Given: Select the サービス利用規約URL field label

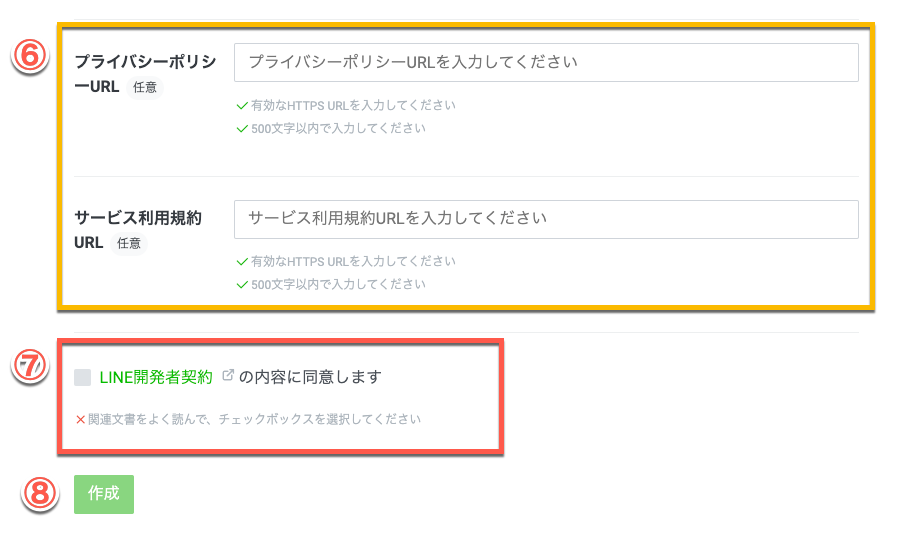Looking at the screenshot, I should tap(138, 218).
